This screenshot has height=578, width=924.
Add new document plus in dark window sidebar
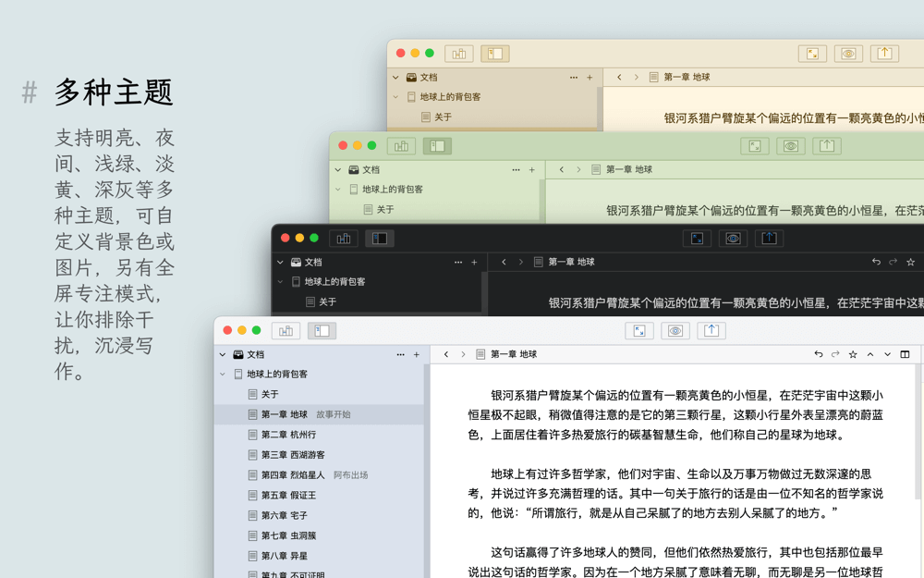[474, 262]
